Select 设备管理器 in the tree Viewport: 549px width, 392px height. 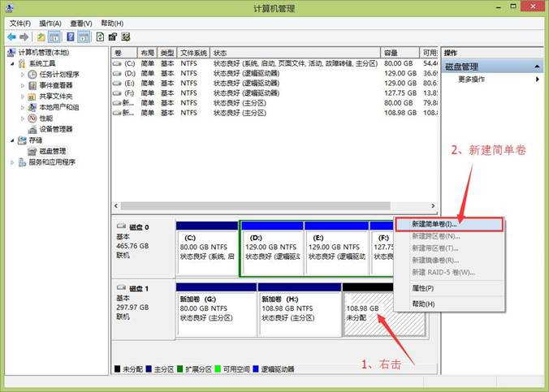[x=56, y=129]
